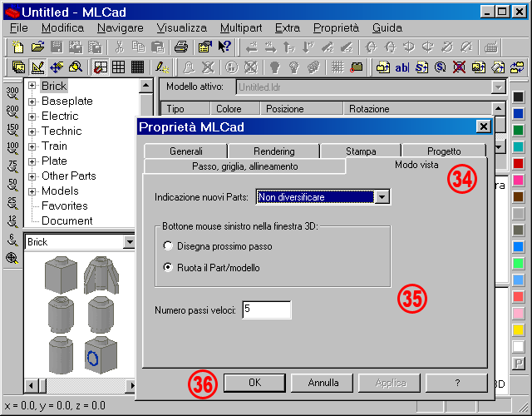The height and width of the screenshot is (416, 532).
Task: Click the Print icon
Action: (181, 47)
